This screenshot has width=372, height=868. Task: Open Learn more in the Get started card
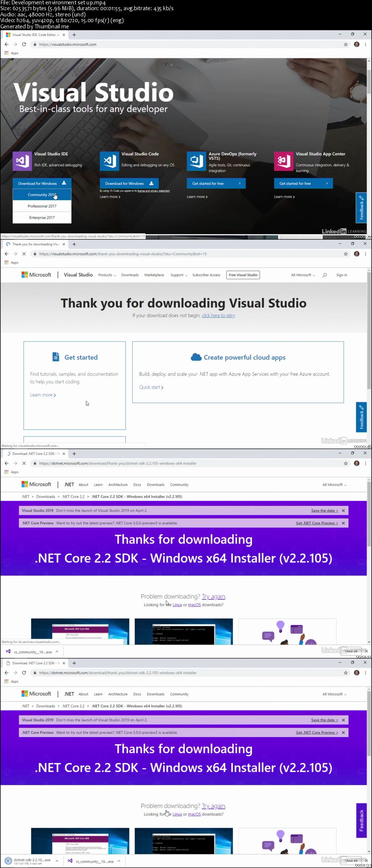coord(43,395)
